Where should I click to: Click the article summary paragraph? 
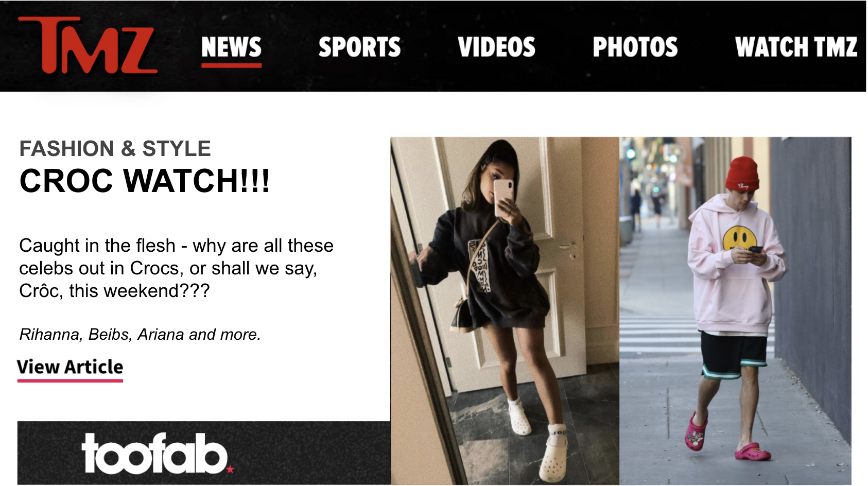click(176, 268)
